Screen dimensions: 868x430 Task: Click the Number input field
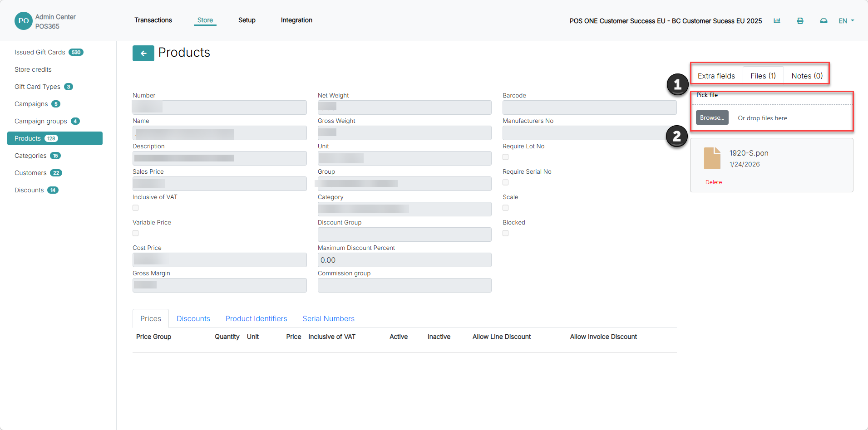(x=220, y=107)
